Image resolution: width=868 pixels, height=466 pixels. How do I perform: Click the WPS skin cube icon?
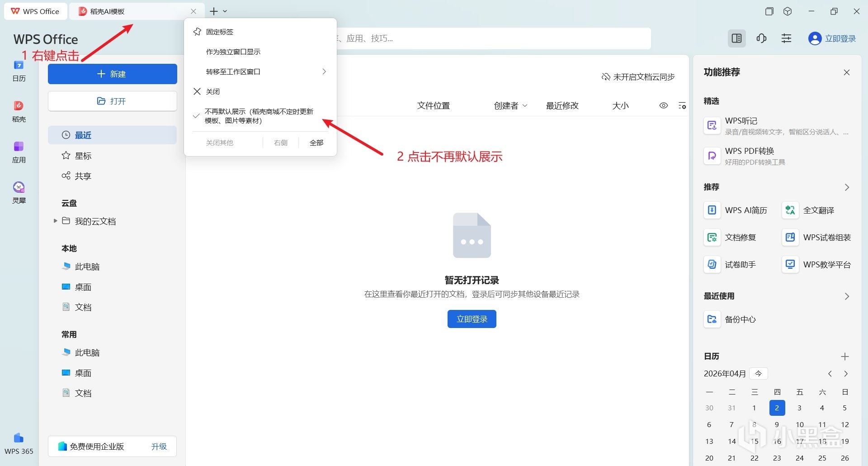[x=788, y=11]
